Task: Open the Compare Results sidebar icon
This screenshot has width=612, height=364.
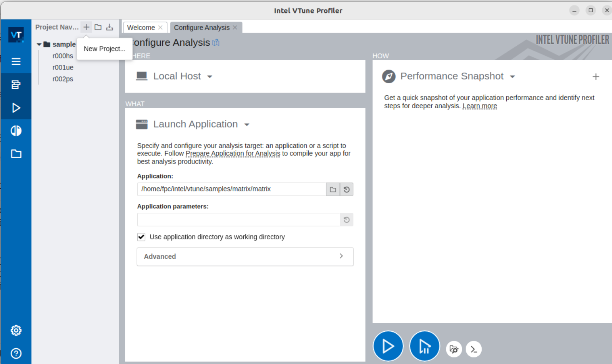Action: click(16, 131)
